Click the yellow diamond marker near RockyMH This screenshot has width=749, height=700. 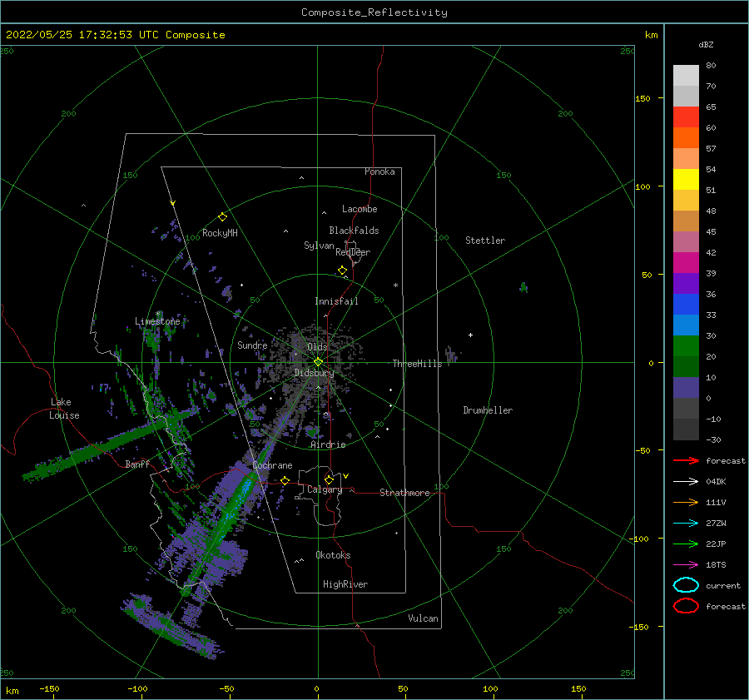[x=222, y=217]
